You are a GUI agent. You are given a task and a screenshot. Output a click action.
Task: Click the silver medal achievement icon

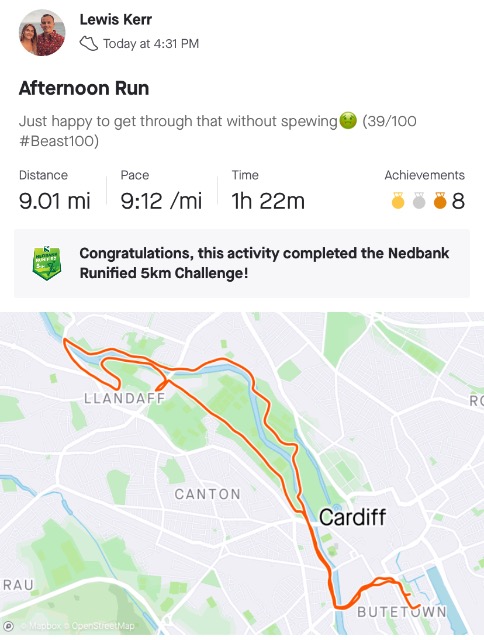click(419, 200)
